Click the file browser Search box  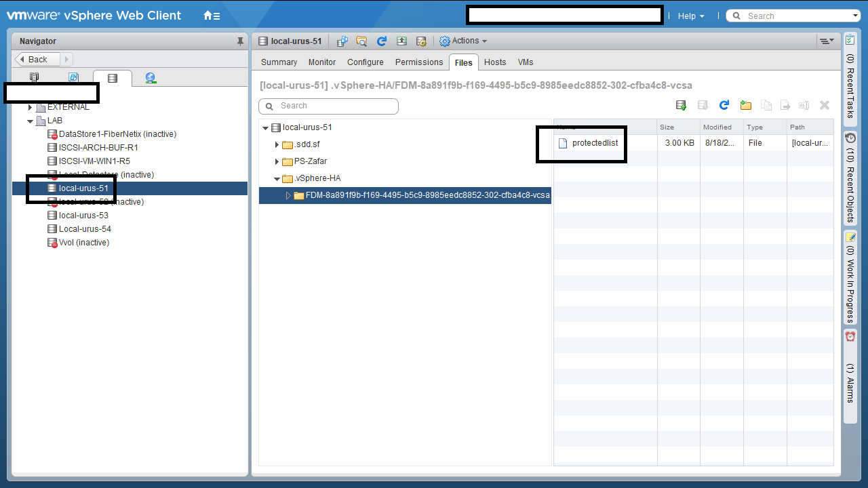328,106
